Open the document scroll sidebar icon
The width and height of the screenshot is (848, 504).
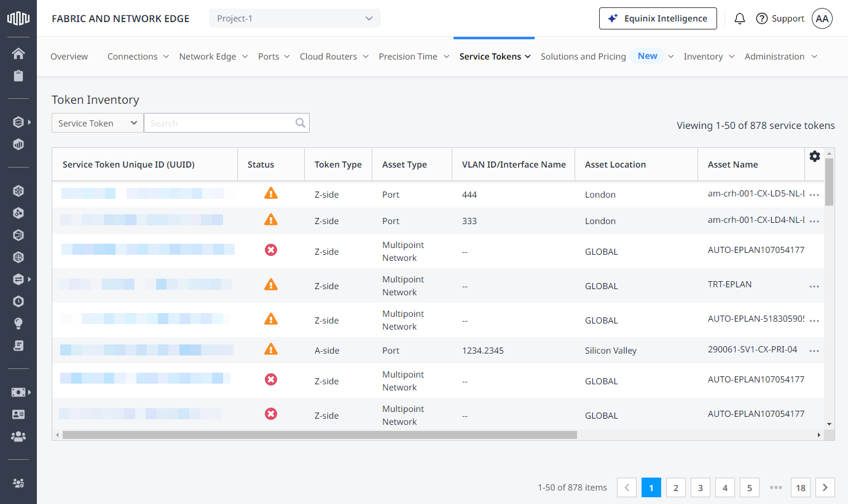click(18, 346)
